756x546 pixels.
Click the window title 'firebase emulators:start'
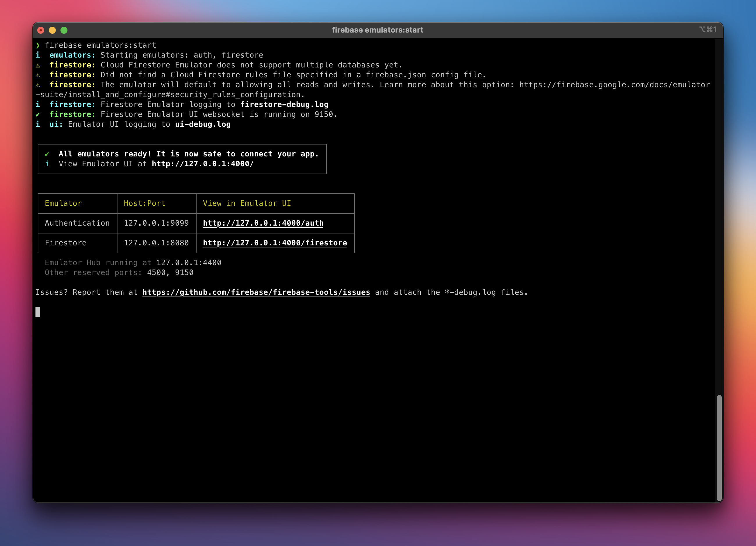pos(377,30)
